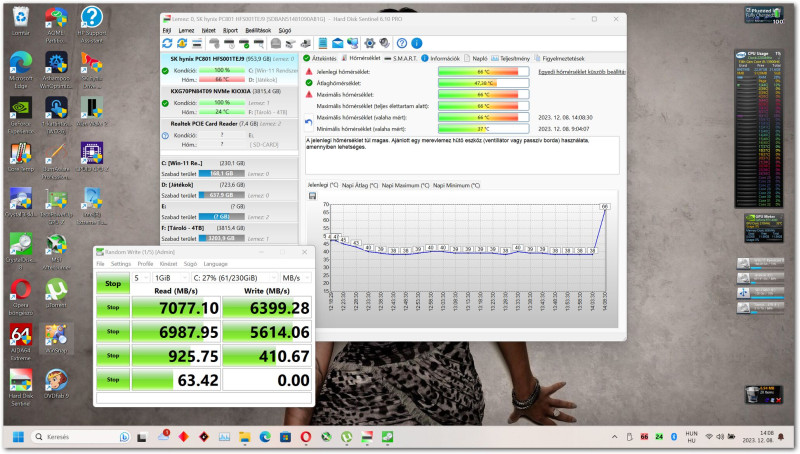Click the Stop button beside 6987.95
800x454 pixels.
coord(113,332)
